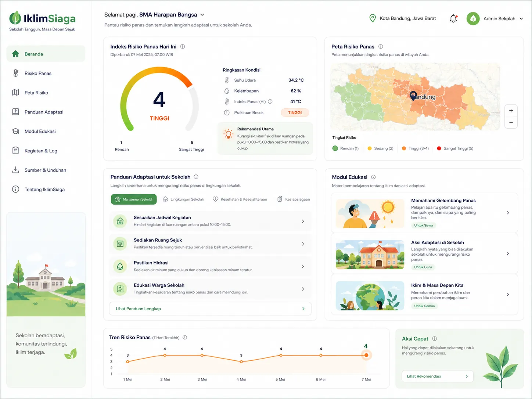Image resolution: width=532 pixels, height=399 pixels.
Task: Click info icon next to Modul Edukasi
Action: [373, 177]
